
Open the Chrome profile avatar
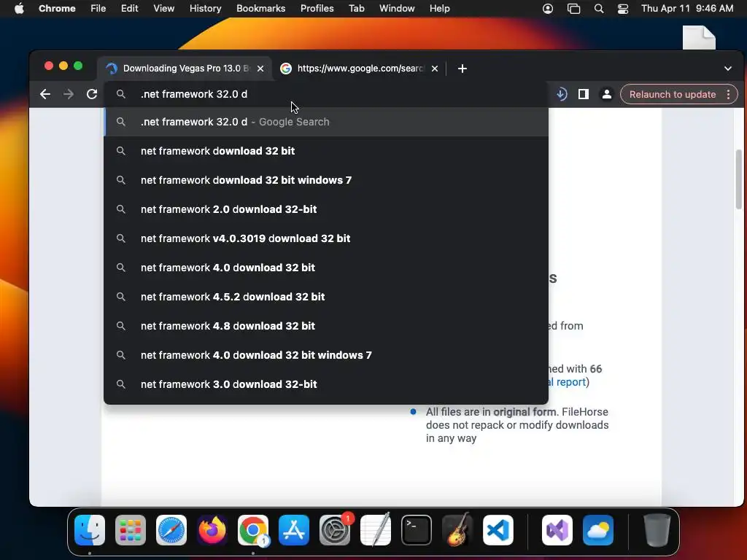tap(606, 94)
